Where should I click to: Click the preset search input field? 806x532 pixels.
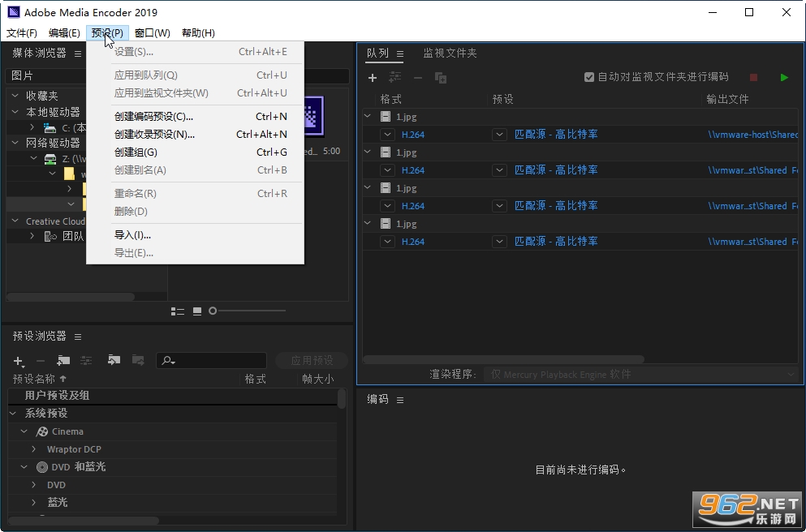(211, 361)
